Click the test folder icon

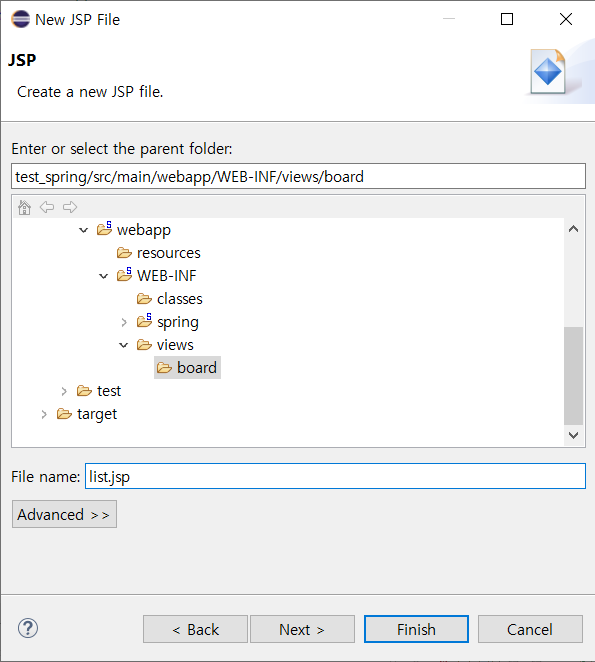[84, 391]
